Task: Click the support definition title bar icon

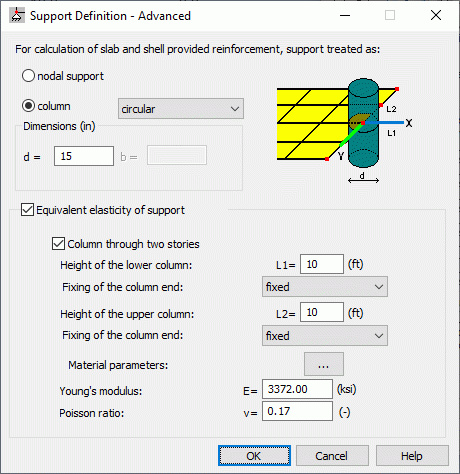Action: click(17, 16)
